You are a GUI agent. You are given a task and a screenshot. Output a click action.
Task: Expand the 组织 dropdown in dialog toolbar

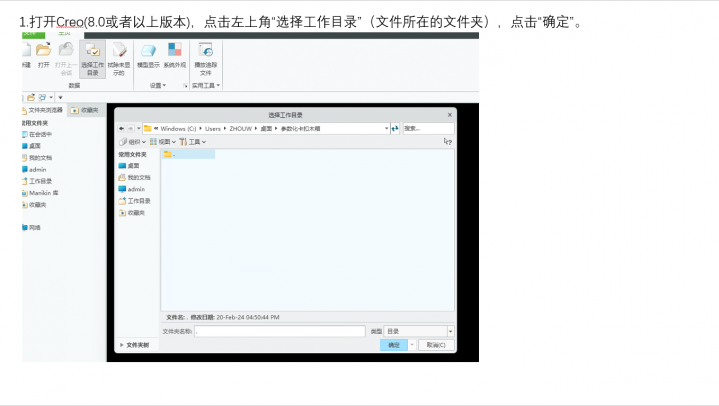pyautogui.click(x=132, y=142)
